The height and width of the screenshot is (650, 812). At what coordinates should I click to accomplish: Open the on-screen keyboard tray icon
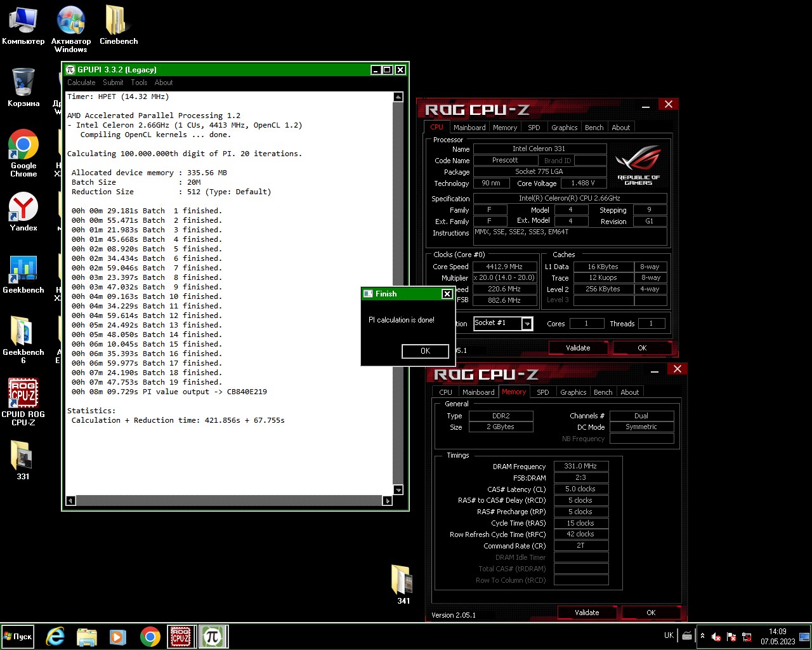click(x=687, y=635)
